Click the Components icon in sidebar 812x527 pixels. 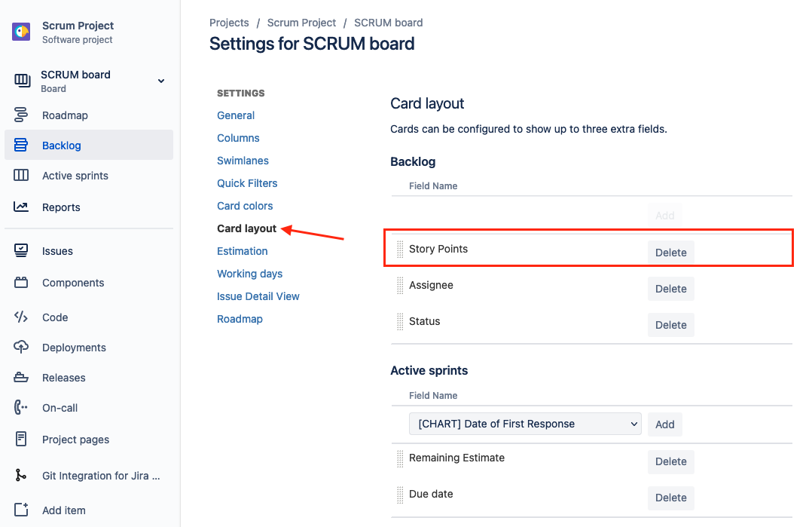[21, 283]
